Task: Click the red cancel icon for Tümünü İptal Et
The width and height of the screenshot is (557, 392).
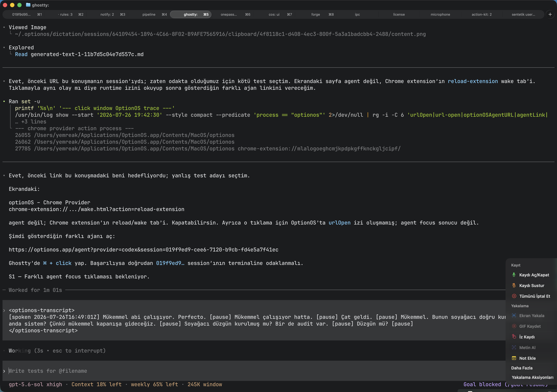Action: [514, 296]
